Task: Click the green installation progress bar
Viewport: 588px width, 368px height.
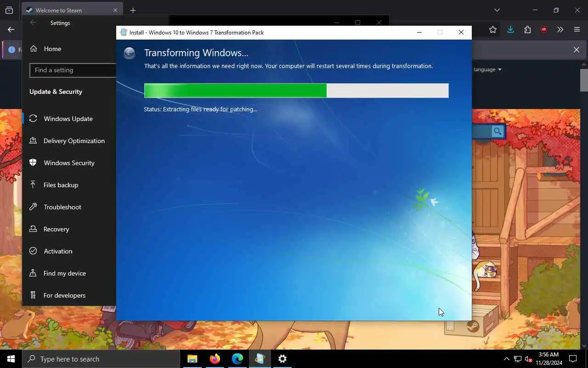Action: tap(296, 91)
